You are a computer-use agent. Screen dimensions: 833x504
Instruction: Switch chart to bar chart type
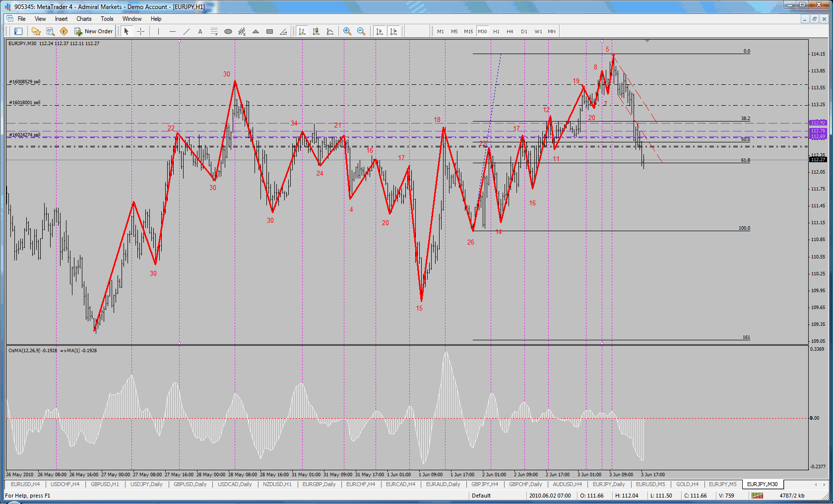302,31
